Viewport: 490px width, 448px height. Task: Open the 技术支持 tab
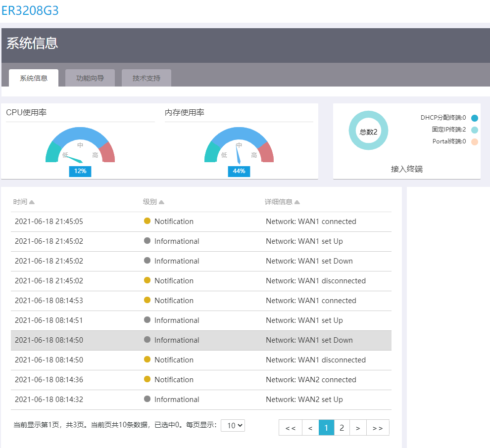pyautogui.click(x=147, y=78)
